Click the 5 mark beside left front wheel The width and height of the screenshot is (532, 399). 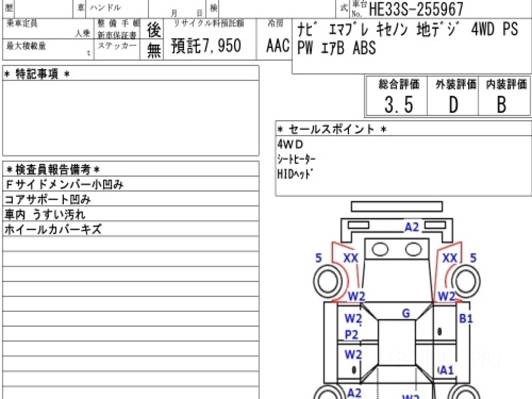coord(318,258)
